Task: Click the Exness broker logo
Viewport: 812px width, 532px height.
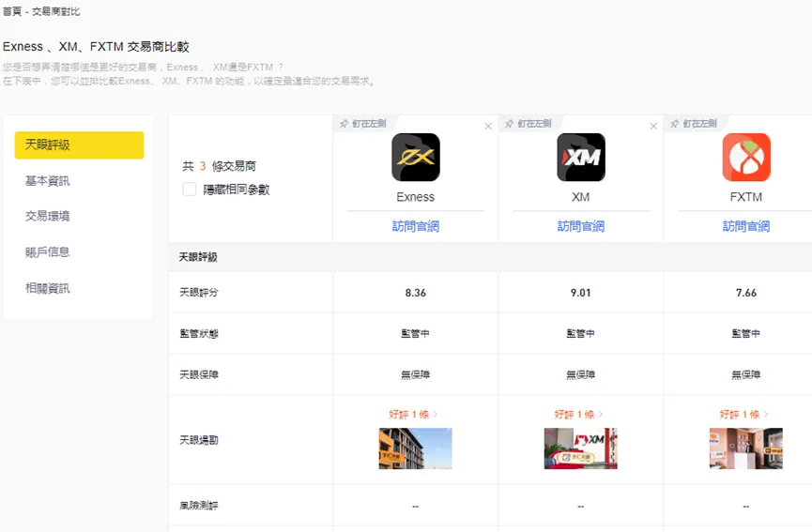Action: click(x=415, y=158)
